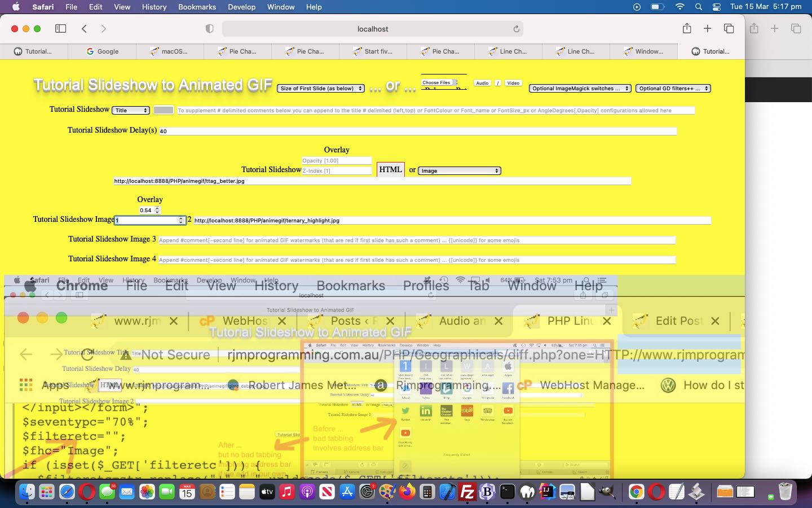
Task: Click the screen recording status icon
Action: (637, 7)
